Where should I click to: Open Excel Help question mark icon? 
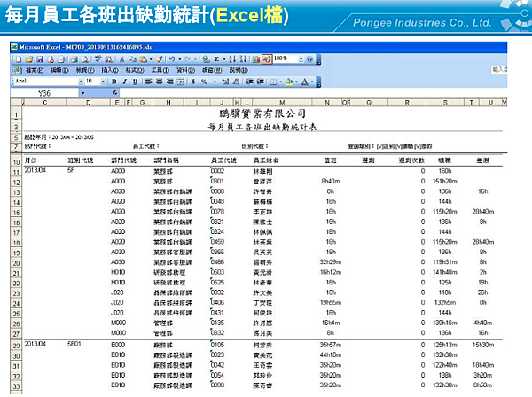click(x=309, y=59)
